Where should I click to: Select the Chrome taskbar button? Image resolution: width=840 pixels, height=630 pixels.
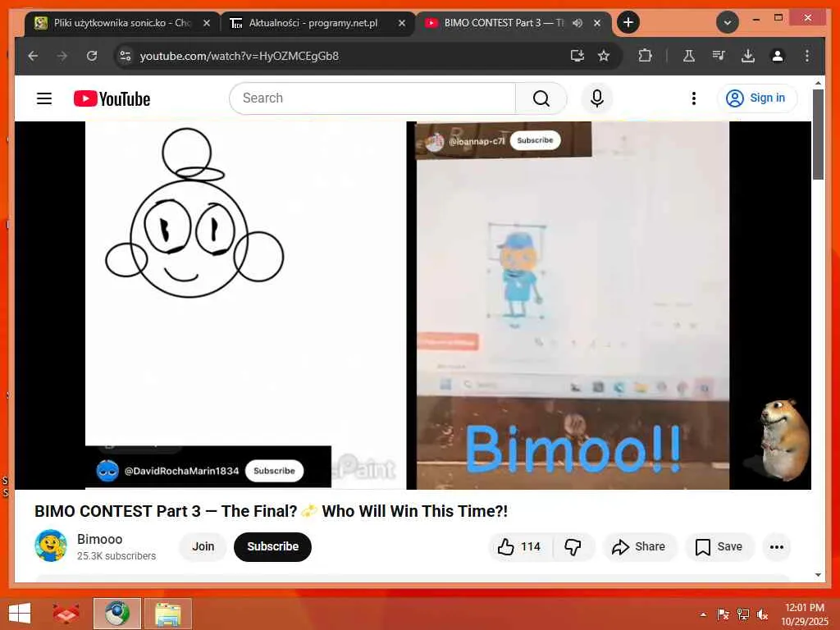tap(117, 614)
